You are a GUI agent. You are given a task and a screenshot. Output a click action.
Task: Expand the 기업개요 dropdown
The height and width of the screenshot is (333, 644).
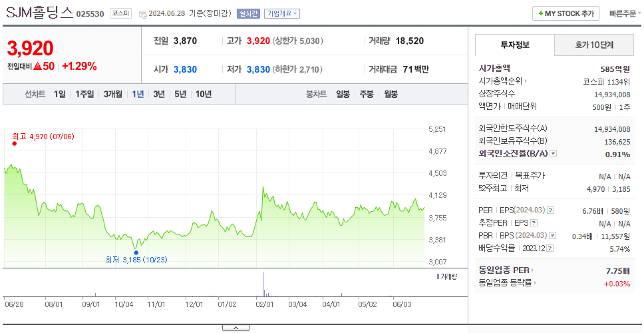tap(282, 13)
